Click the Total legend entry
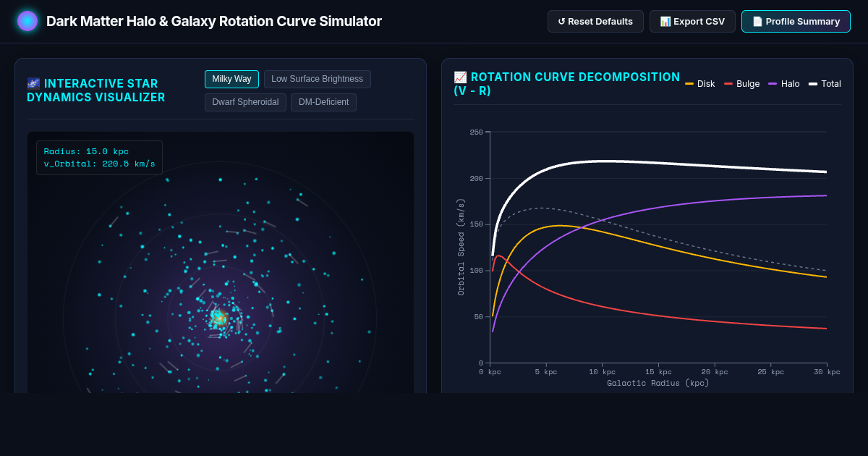868x456 pixels. tap(825, 84)
